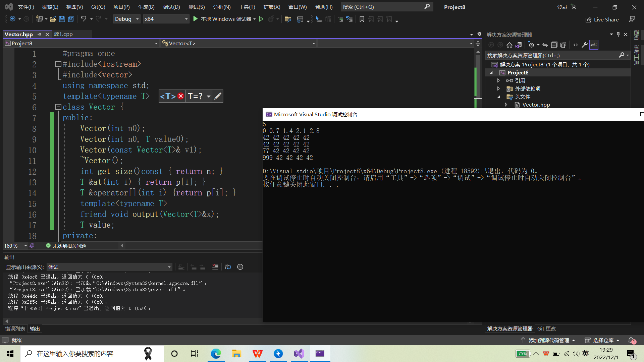Click the Live Share button

(602, 19)
